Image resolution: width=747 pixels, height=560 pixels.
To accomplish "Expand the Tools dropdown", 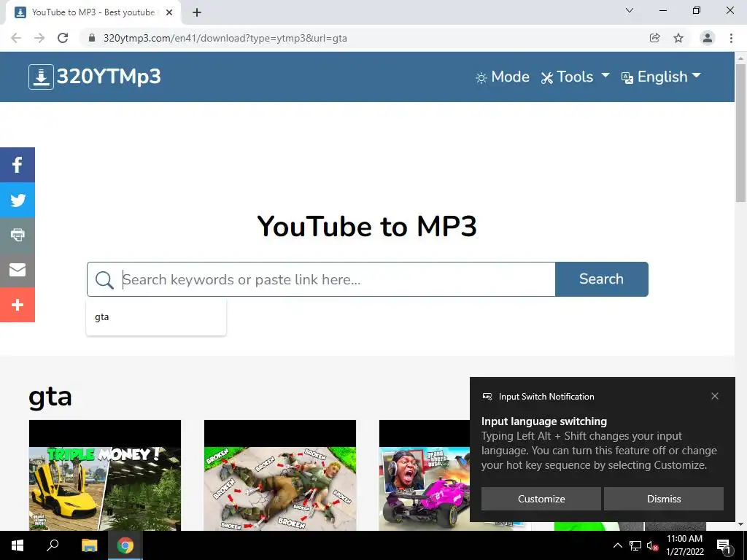I will (x=575, y=77).
